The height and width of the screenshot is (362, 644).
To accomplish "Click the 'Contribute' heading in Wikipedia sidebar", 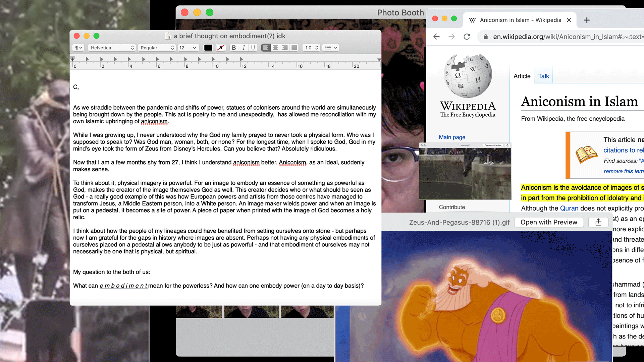I will pos(452,207).
